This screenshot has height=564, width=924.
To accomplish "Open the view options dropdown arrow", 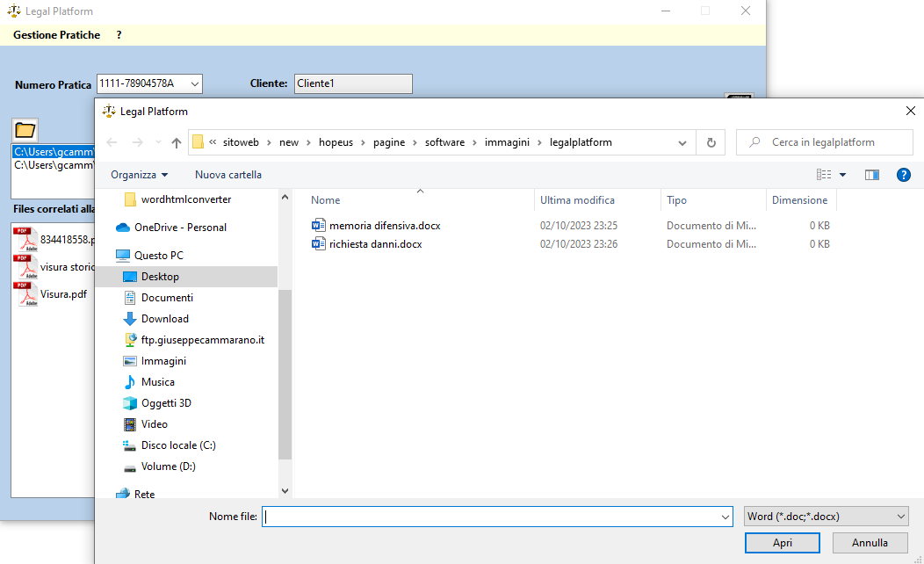I will [843, 175].
